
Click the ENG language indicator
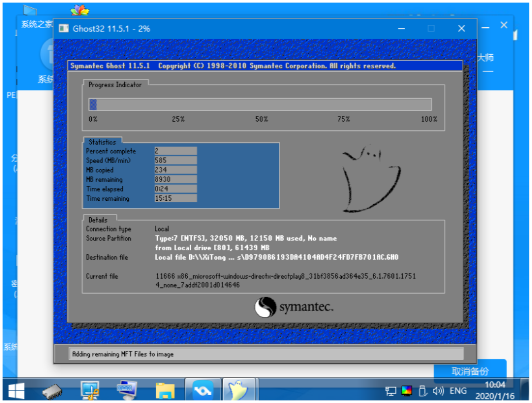(x=458, y=391)
